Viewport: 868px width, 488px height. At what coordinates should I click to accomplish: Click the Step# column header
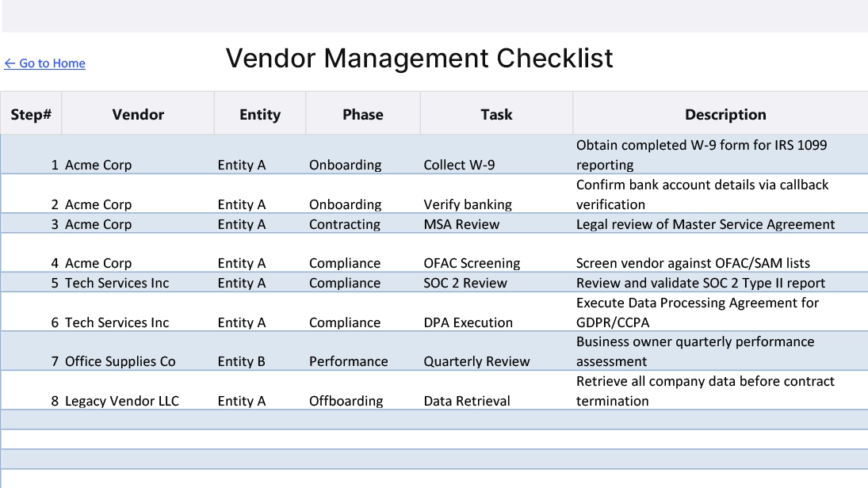click(31, 113)
